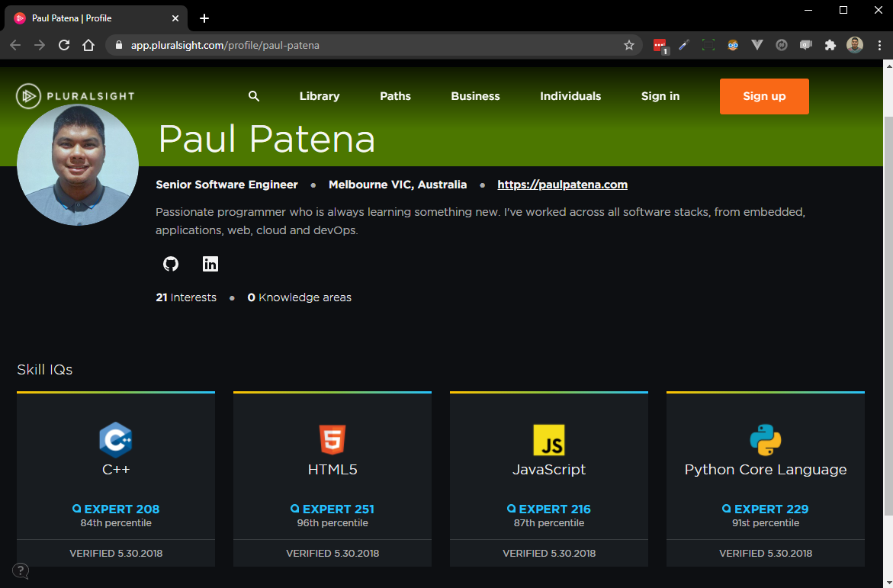The image size is (893, 588).
Task: Click the red extension icon with badge
Action: (660, 46)
